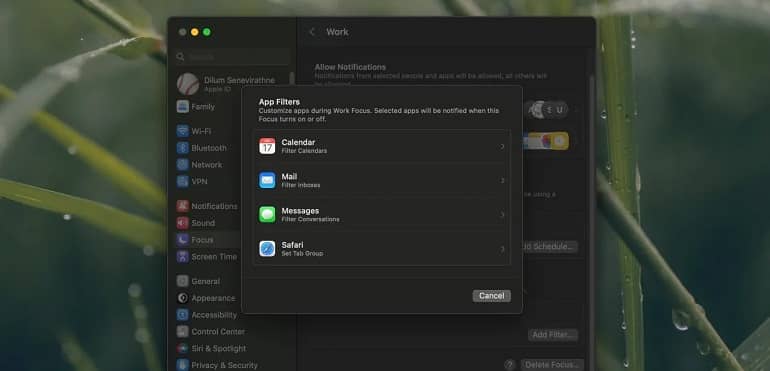Image resolution: width=770 pixels, height=371 pixels.
Task: Select the Accessibility icon in sidebar
Action: click(x=183, y=315)
